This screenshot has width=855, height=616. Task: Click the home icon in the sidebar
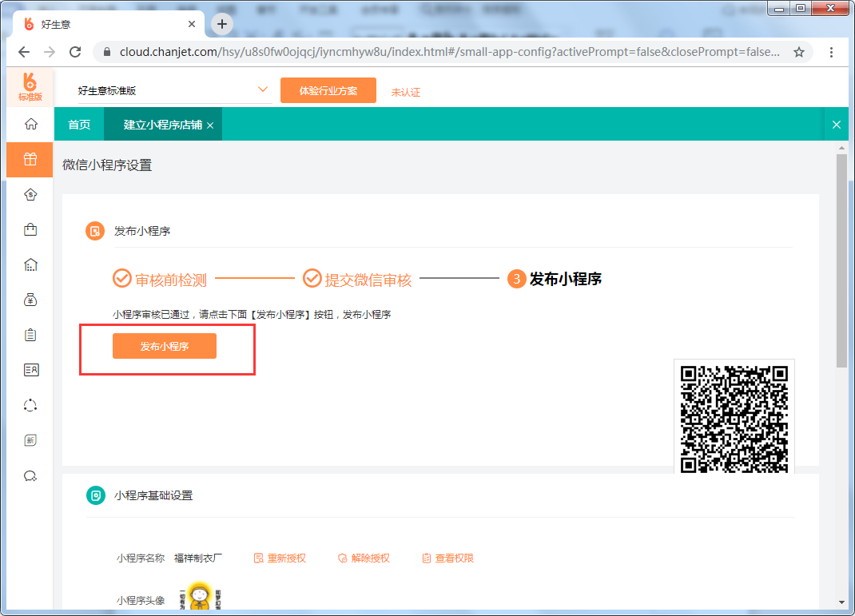(30, 125)
